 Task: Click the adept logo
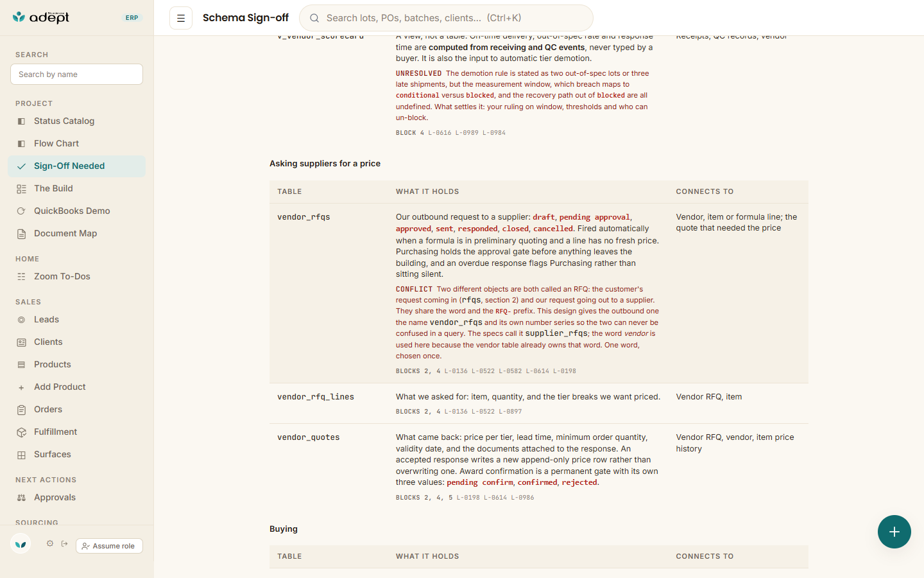coord(41,17)
